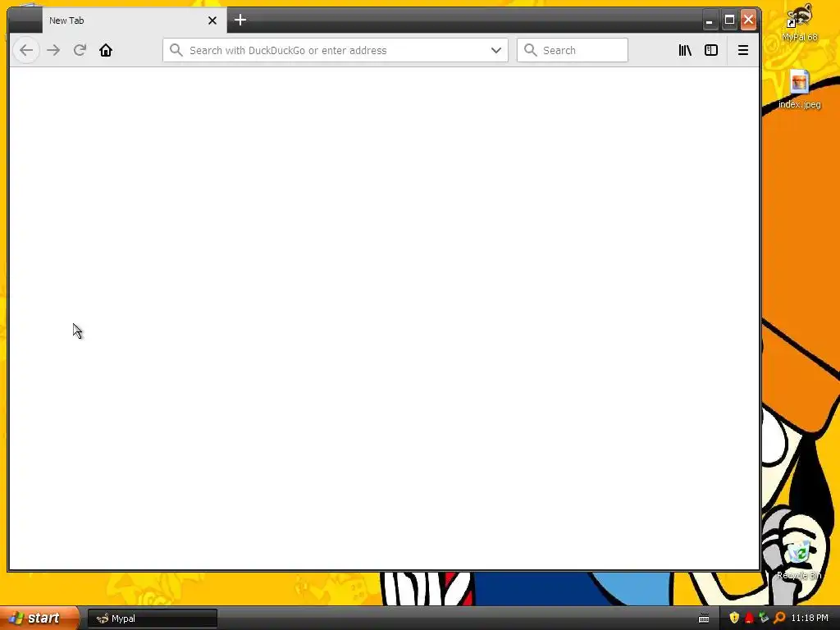Reload the current page
Screen dimensions: 840x630
(80, 50)
